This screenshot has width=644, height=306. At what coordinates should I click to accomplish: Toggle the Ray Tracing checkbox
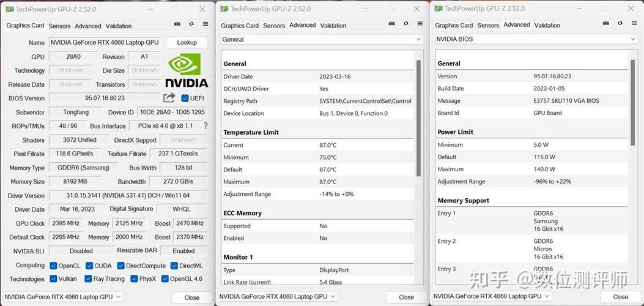[x=89, y=279]
